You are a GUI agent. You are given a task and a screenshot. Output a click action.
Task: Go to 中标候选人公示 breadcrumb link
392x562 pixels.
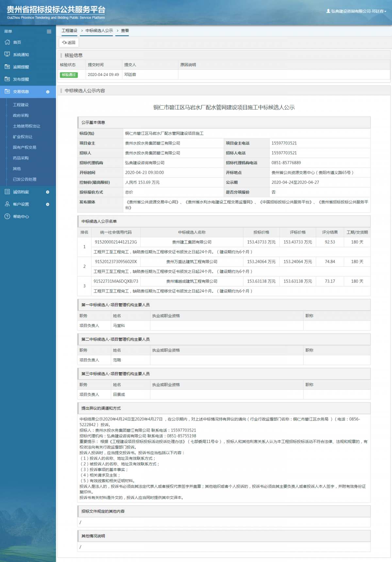tap(99, 31)
